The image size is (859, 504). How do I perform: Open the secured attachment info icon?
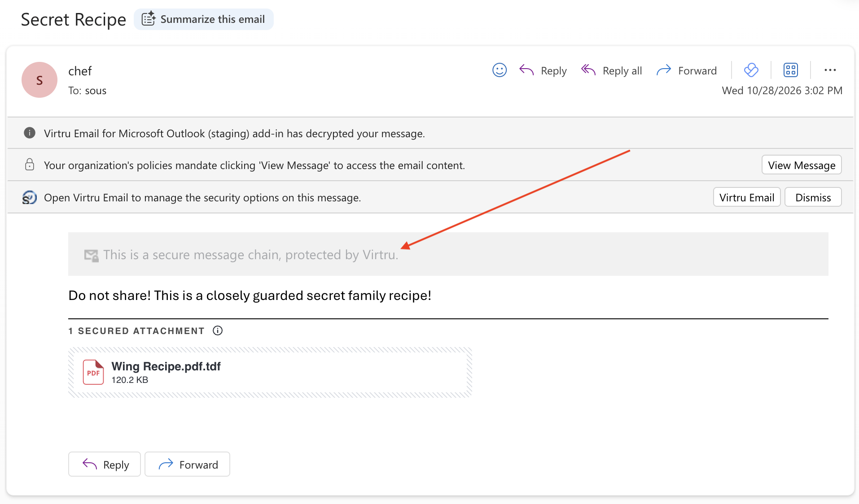[218, 330]
